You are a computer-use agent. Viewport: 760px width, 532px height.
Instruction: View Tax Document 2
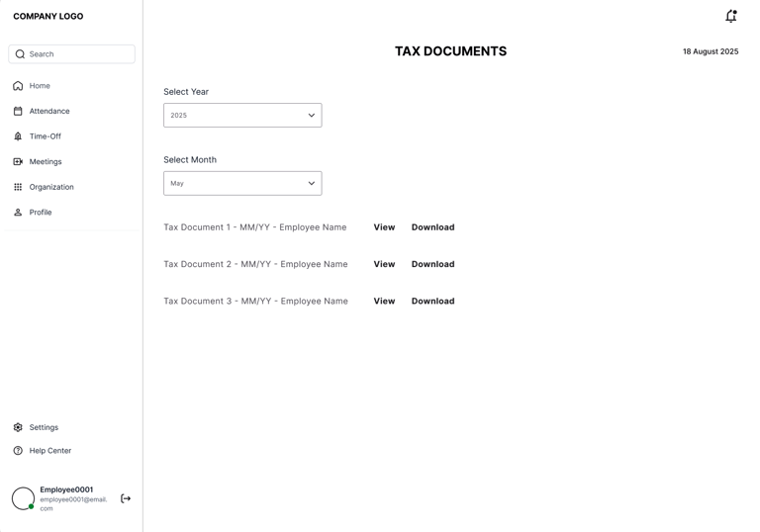click(384, 264)
